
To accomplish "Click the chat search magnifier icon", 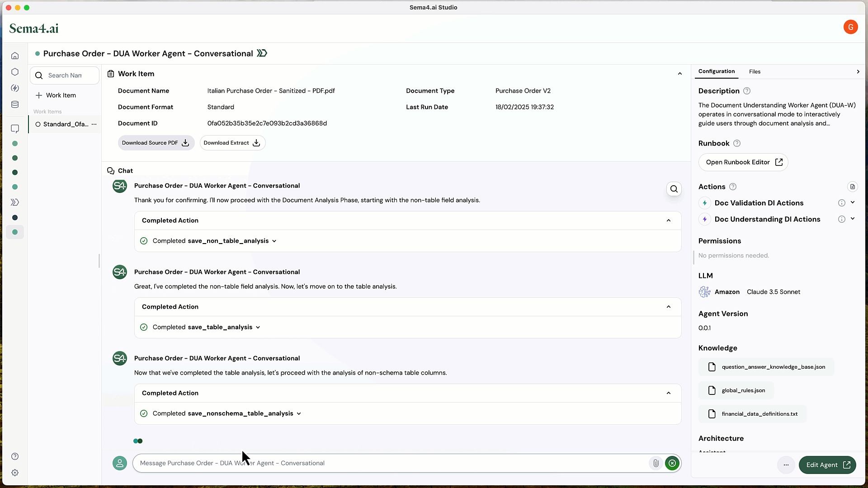I will click(674, 189).
